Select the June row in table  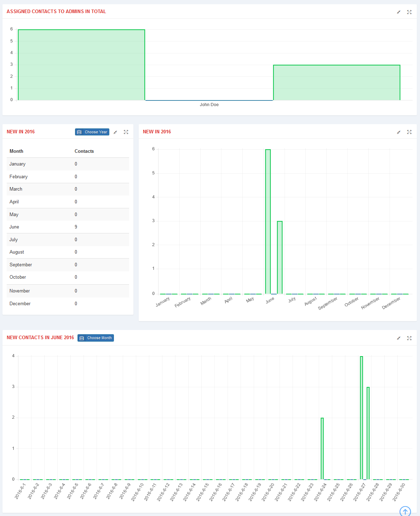click(x=68, y=227)
